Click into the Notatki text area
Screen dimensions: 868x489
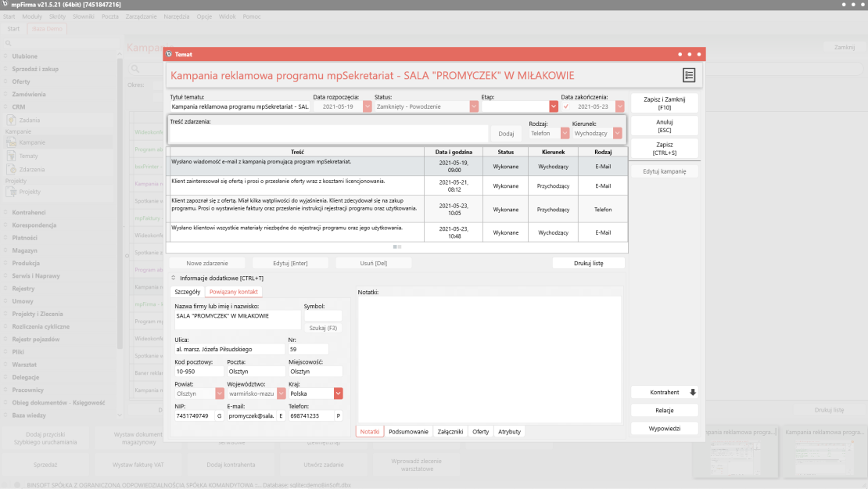[490, 360]
